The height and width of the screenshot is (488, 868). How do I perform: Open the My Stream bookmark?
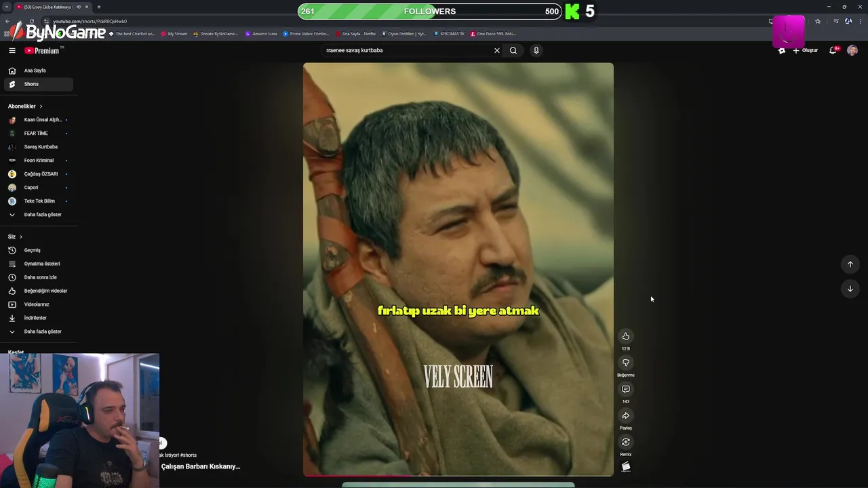pyautogui.click(x=174, y=33)
